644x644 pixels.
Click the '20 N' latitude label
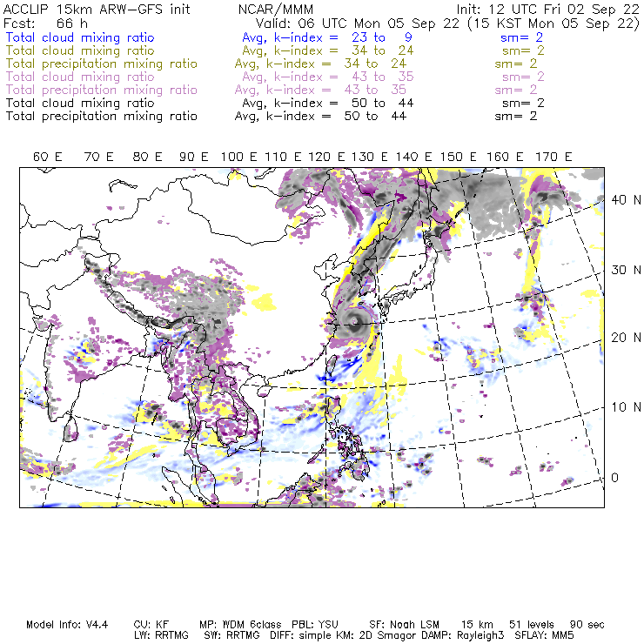coord(626,338)
